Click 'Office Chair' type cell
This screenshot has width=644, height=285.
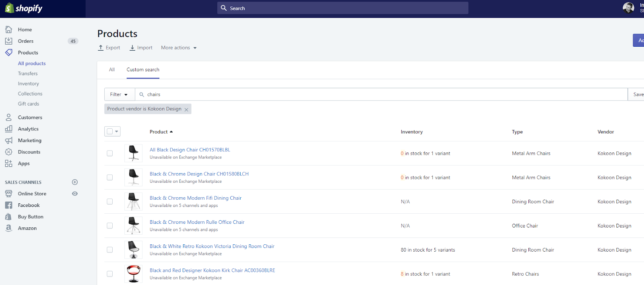[525, 226]
